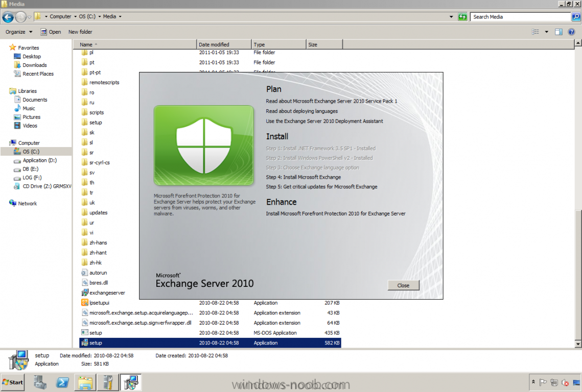Open Windows Explorer from the taskbar

(85, 382)
